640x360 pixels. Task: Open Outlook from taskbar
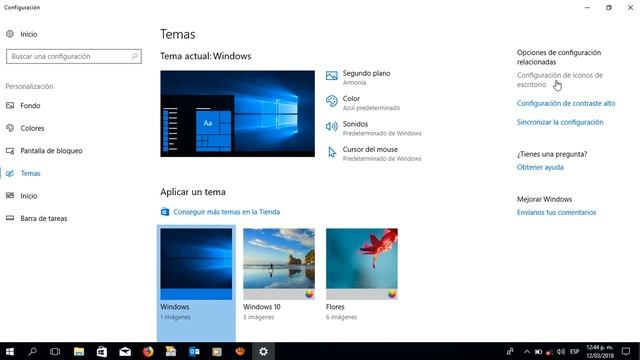(194, 351)
